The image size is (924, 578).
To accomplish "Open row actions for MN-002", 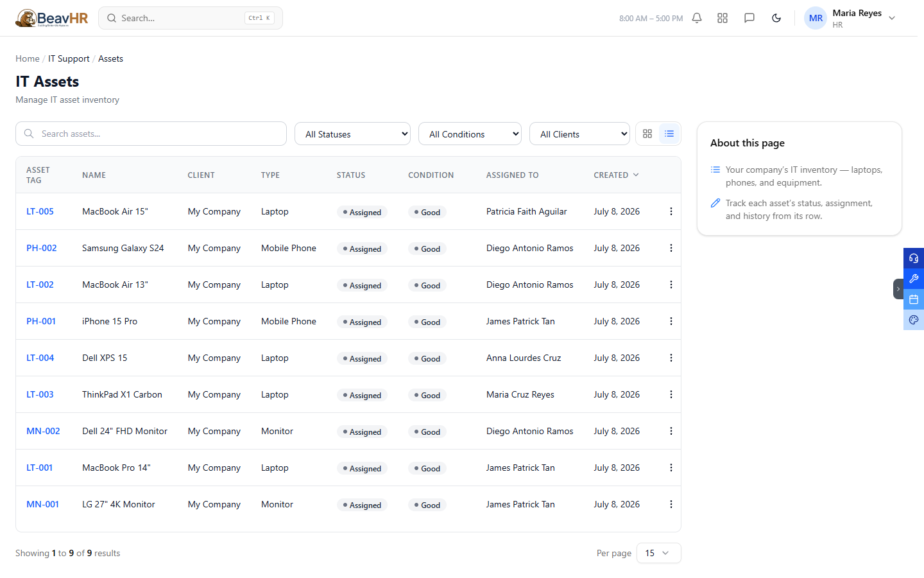I will 671,431.
